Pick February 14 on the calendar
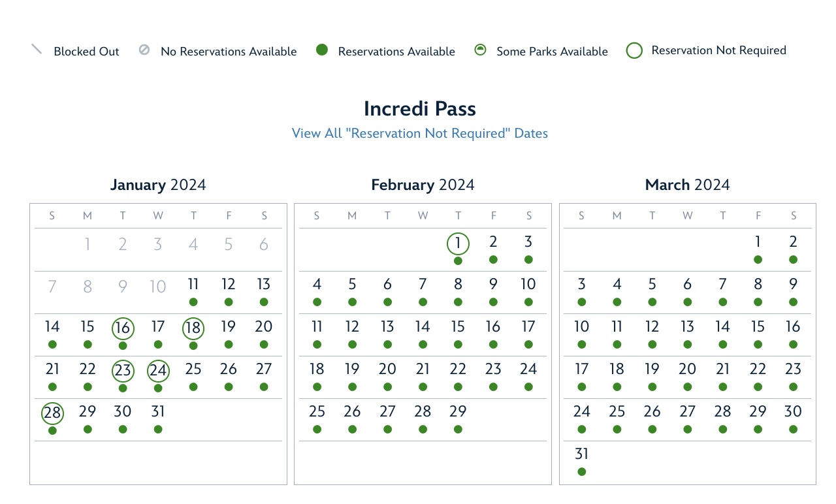 (x=423, y=326)
